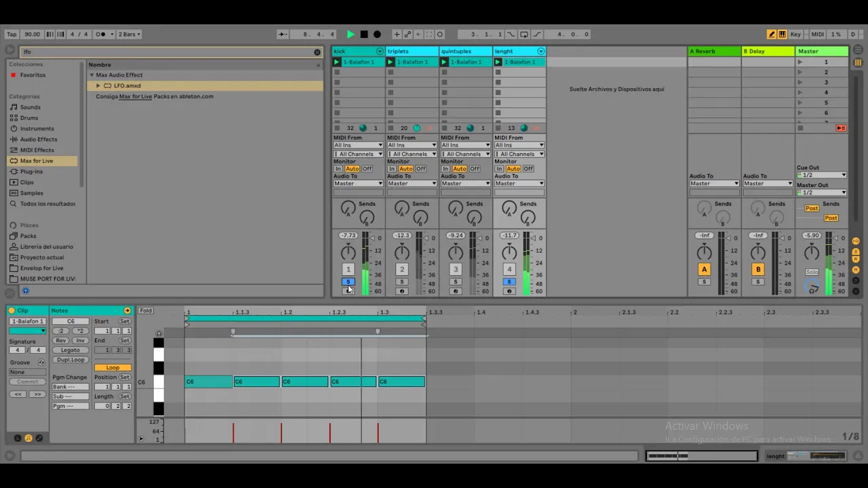Toggle the Follow playback icon
The image size is (868, 488).
tap(283, 35)
